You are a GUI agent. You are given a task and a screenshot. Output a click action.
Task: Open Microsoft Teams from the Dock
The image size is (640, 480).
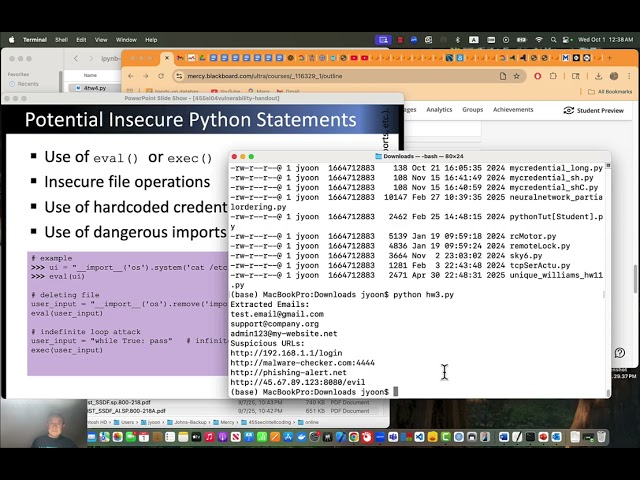[393, 437]
